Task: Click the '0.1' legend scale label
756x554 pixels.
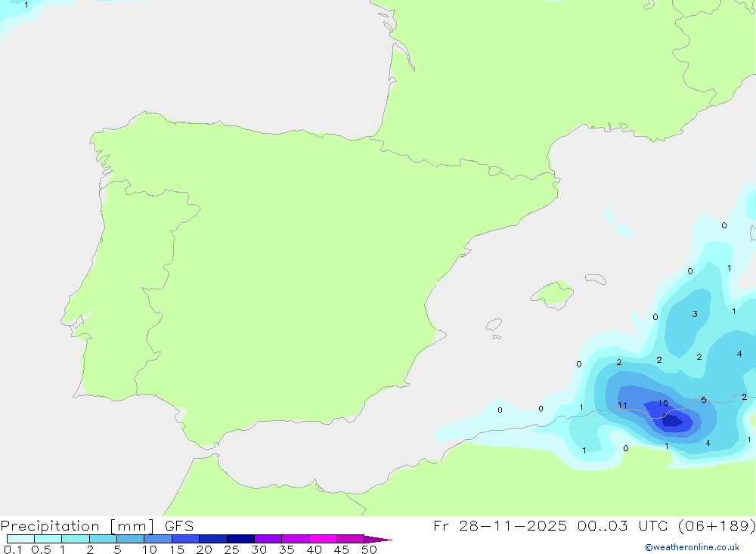Action: (x=13, y=549)
